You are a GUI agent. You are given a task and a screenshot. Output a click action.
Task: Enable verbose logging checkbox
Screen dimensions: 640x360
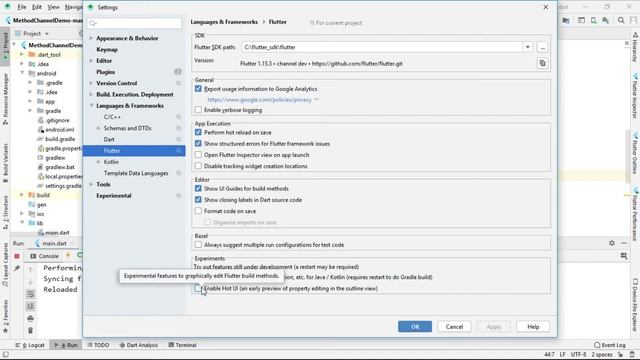(x=198, y=110)
